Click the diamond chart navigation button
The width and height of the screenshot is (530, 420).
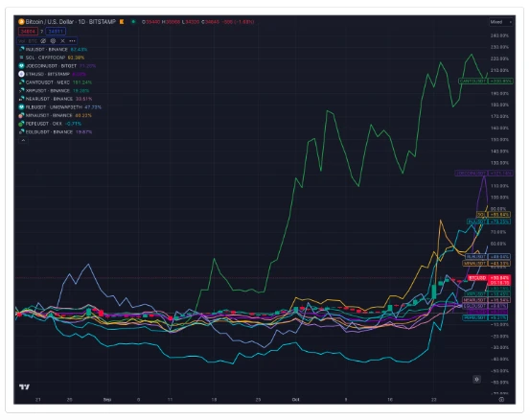click(476, 379)
